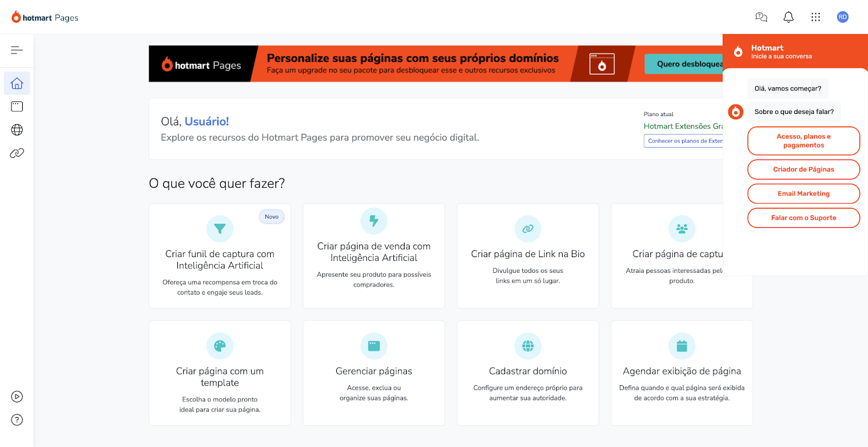Click the hotmart Pages logo in header
Image resolution: width=868 pixels, height=447 pixels.
point(45,17)
